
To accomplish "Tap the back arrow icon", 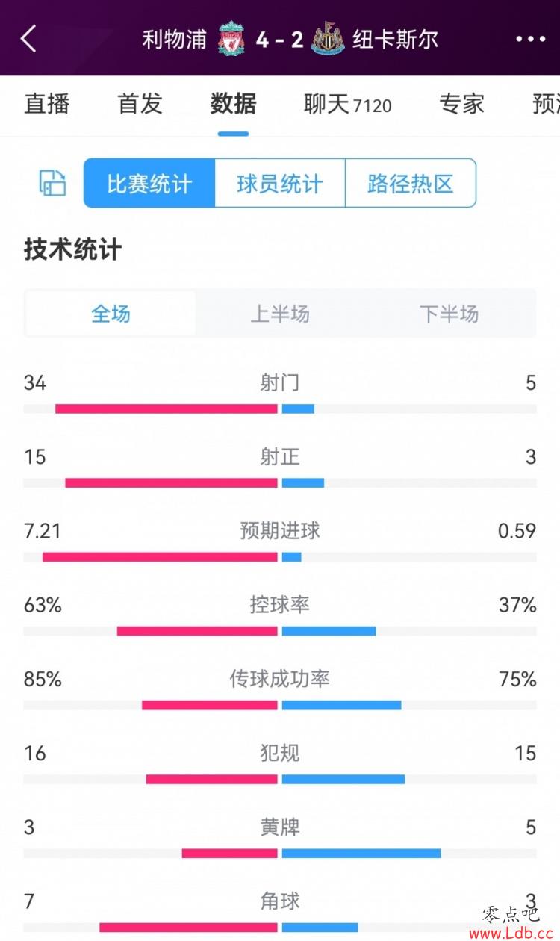I will pos(28,38).
